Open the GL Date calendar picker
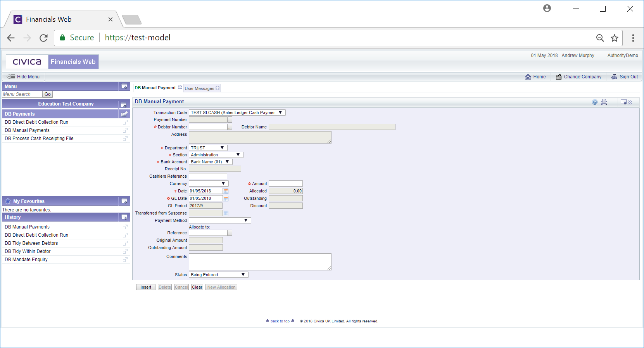The width and height of the screenshot is (644, 348). coord(226,199)
